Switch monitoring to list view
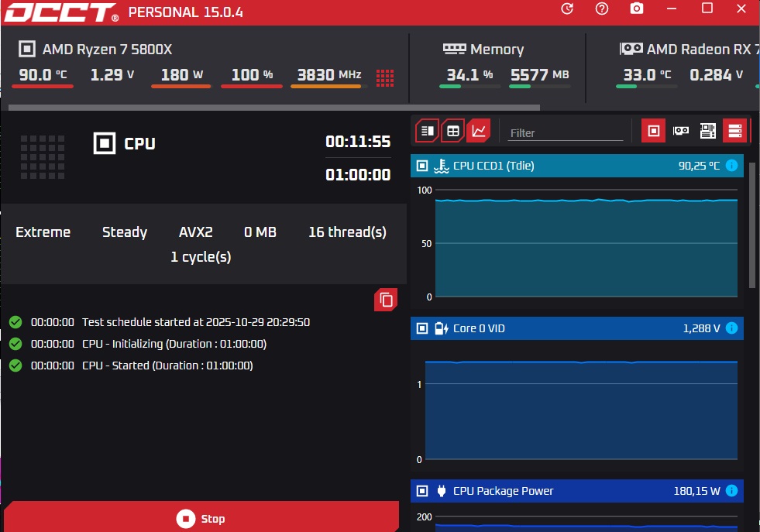The height and width of the screenshot is (532, 760). click(x=428, y=131)
